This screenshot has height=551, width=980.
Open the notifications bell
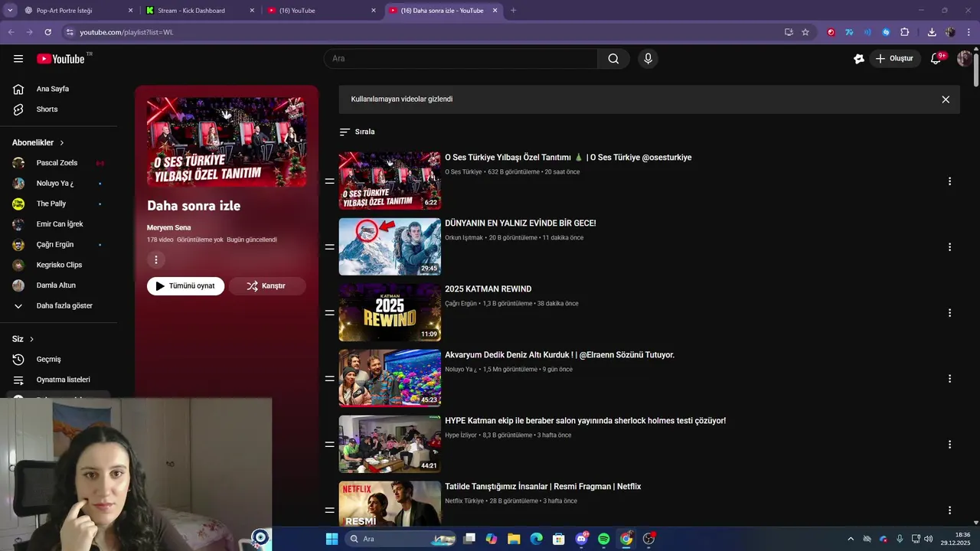(x=936, y=59)
